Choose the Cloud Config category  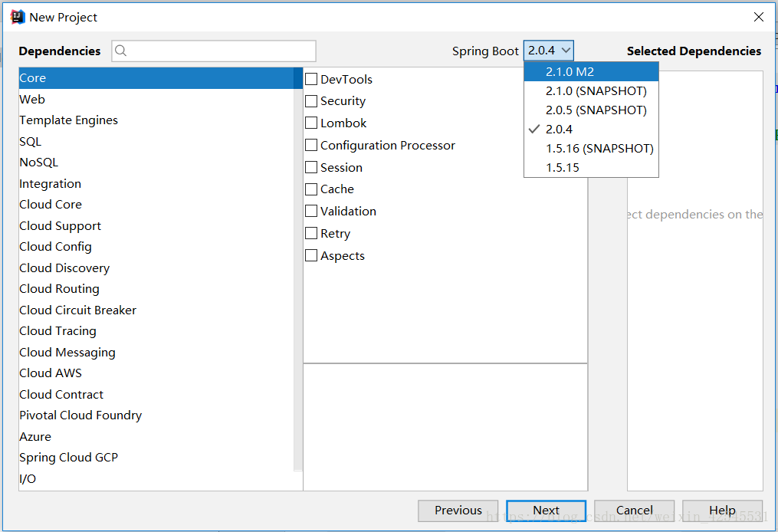click(x=156, y=247)
